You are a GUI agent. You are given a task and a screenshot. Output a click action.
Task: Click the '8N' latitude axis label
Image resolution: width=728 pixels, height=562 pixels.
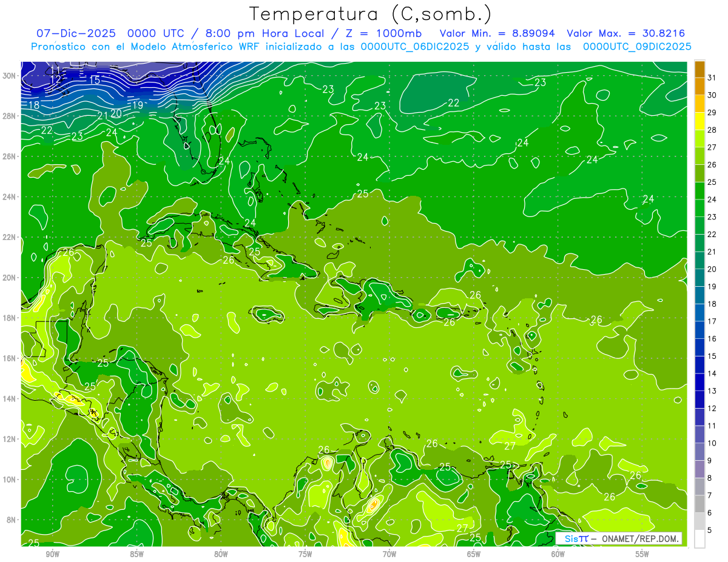[x=12, y=520]
